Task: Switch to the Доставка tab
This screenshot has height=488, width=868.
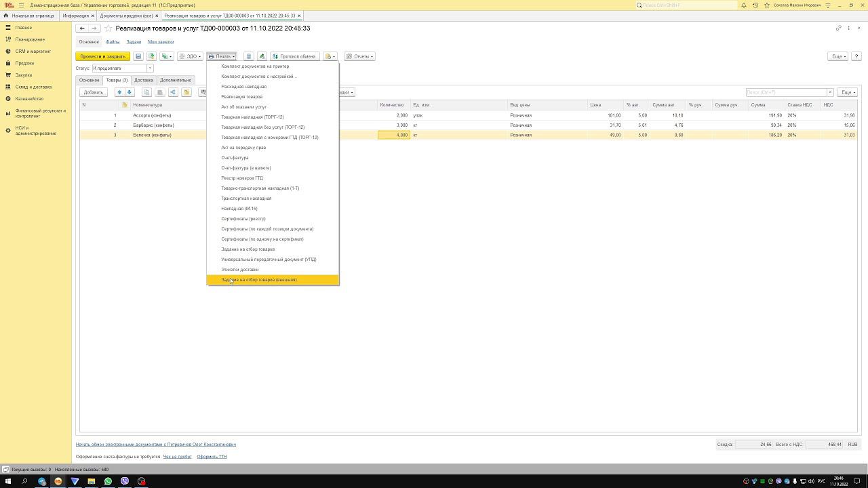Action: [x=143, y=80]
